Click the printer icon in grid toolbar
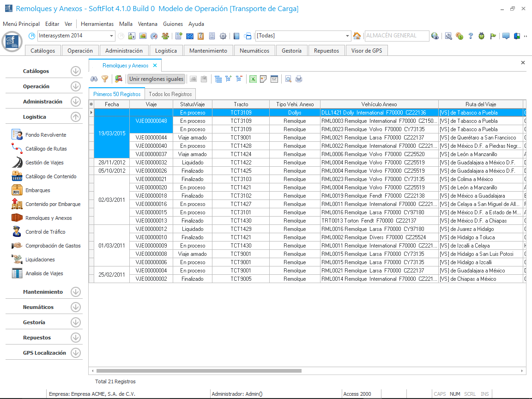532x399 pixels. 299,79
